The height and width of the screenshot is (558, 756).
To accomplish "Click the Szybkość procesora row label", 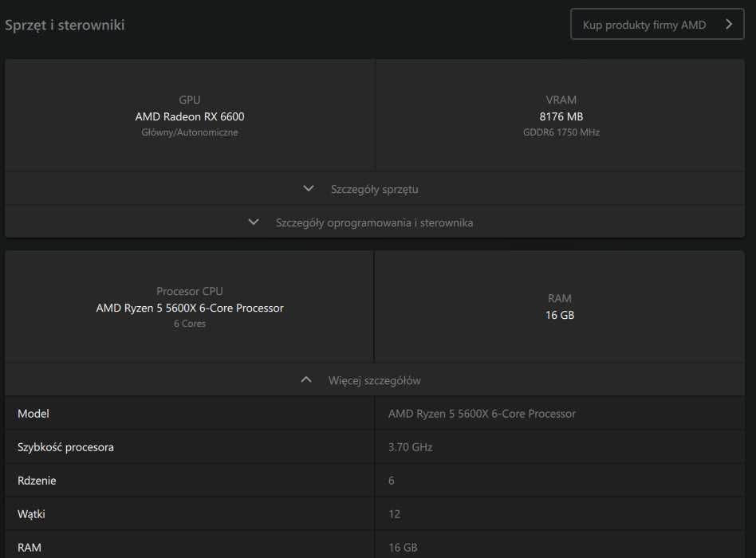I will tap(65, 447).
